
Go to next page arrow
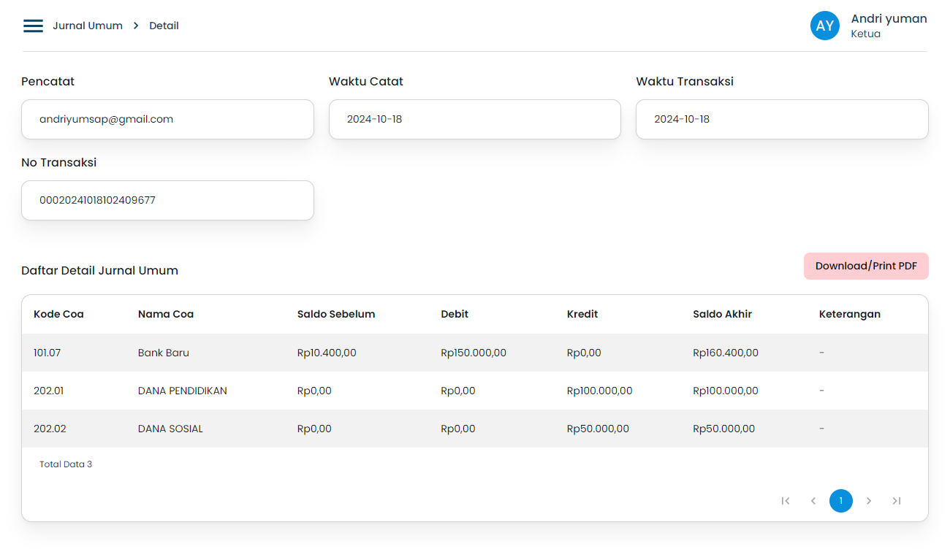(869, 501)
